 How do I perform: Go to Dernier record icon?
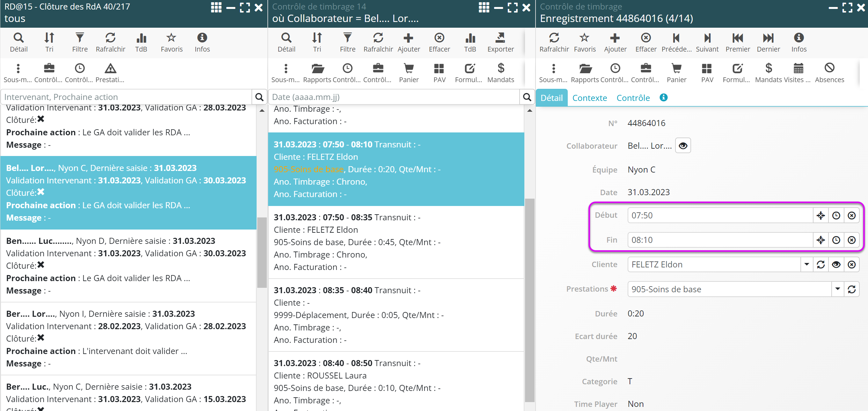(x=768, y=38)
